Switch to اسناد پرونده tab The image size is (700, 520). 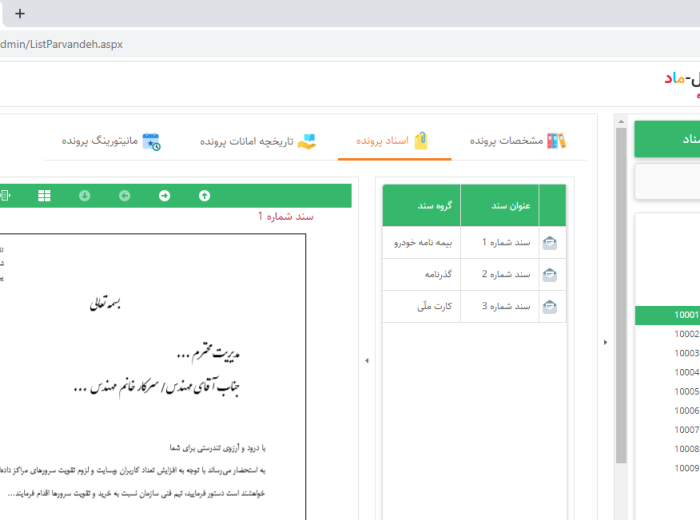pos(395,141)
